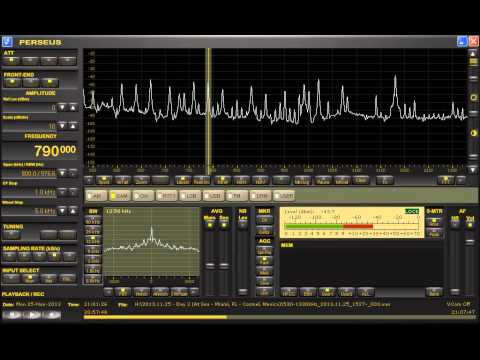Set bandwidth filter to 50 kHz
Viewport: 480px width, 360px height.
pos(93,221)
